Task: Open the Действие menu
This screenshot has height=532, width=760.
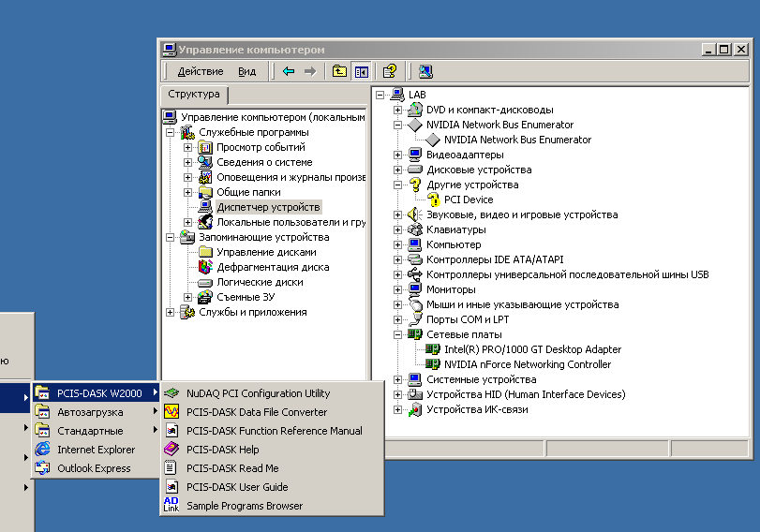Action: (x=200, y=71)
